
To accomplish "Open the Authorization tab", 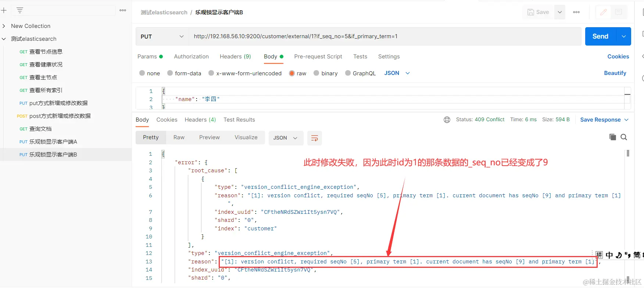I will click(191, 57).
